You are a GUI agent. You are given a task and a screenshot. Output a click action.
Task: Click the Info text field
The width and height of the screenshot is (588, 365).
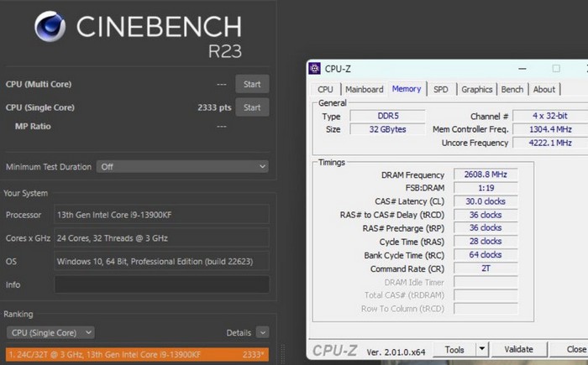tap(162, 284)
